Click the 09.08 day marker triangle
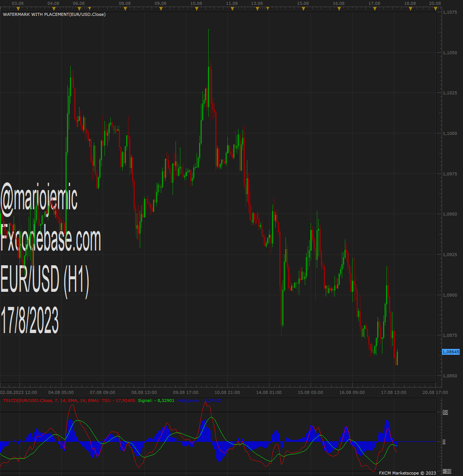463x476 pixels. pyautogui.click(x=161, y=8)
